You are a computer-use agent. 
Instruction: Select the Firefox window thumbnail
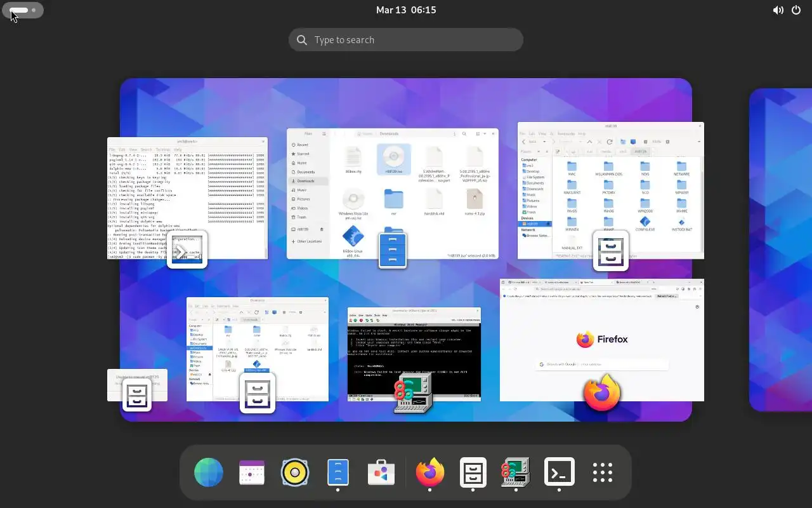click(x=602, y=340)
